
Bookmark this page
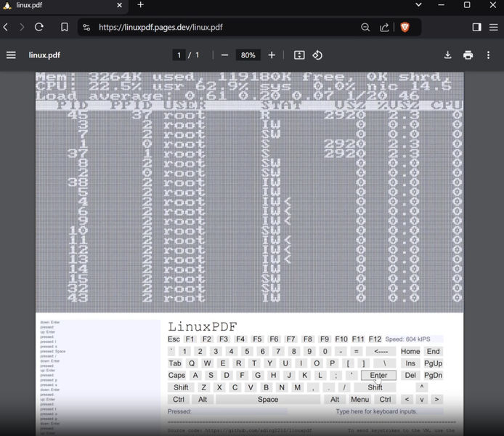pyautogui.click(x=65, y=28)
